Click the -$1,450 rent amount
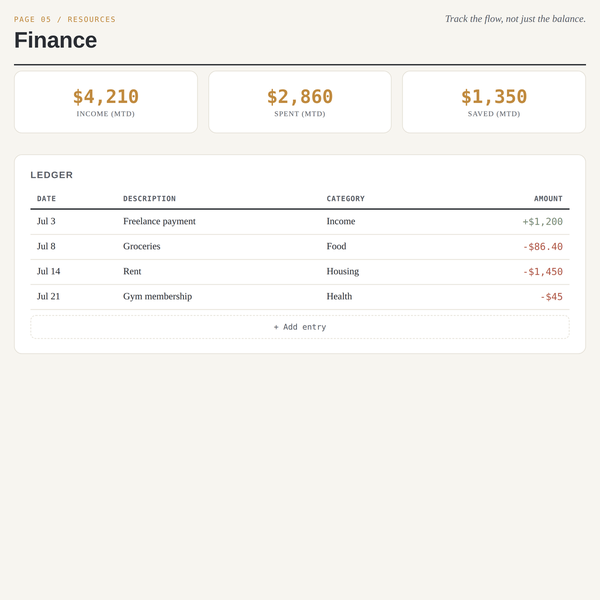Screen dimensions: 600x600 pos(542,272)
